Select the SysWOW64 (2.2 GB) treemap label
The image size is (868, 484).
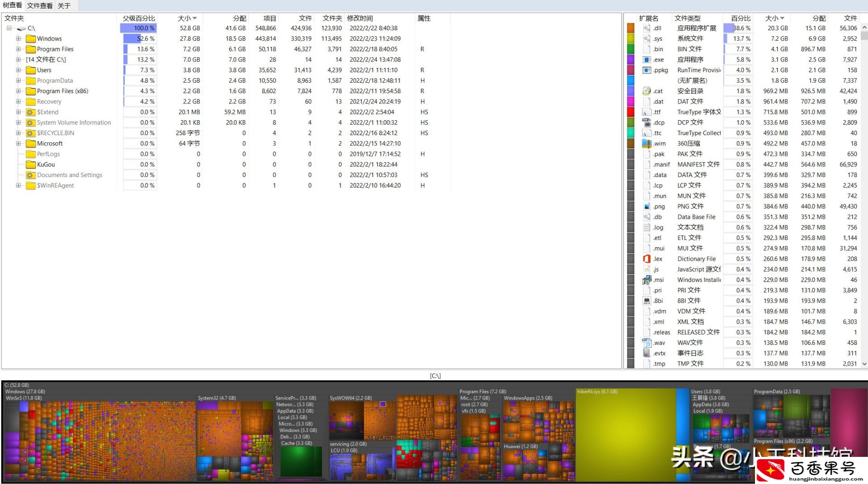coord(351,398)
